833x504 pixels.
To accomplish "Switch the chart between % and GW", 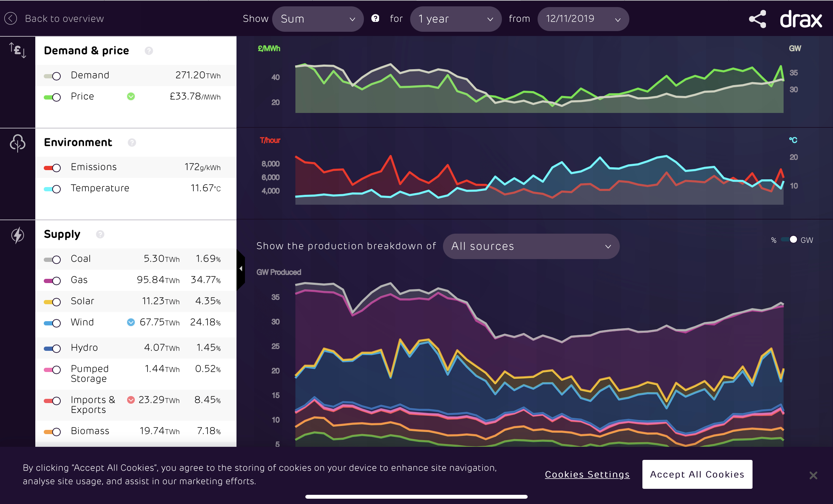I will pos(790,240).
